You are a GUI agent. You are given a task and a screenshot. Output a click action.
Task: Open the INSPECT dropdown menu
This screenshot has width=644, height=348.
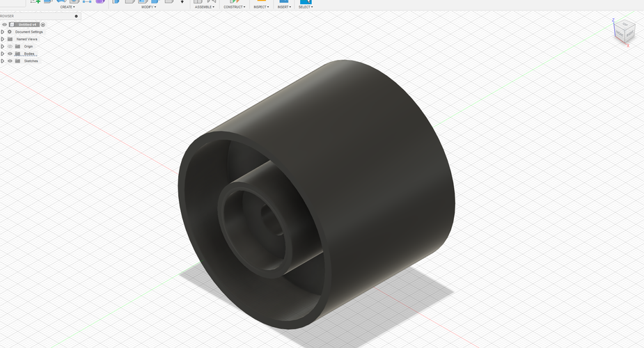(261, 7)
